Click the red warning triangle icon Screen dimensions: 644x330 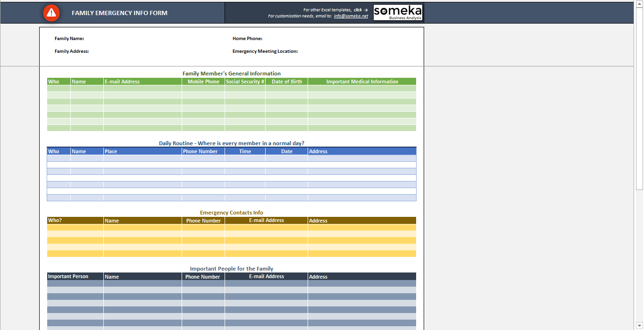[x=51, y=13]
